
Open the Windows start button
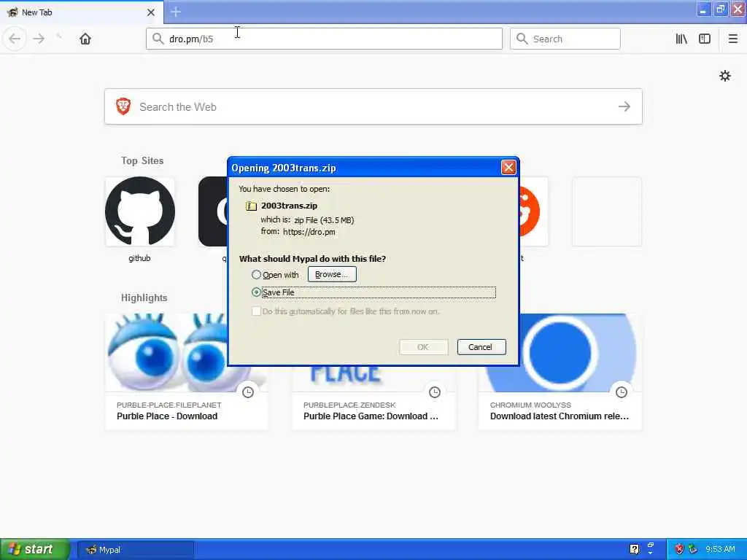point(35,550)
